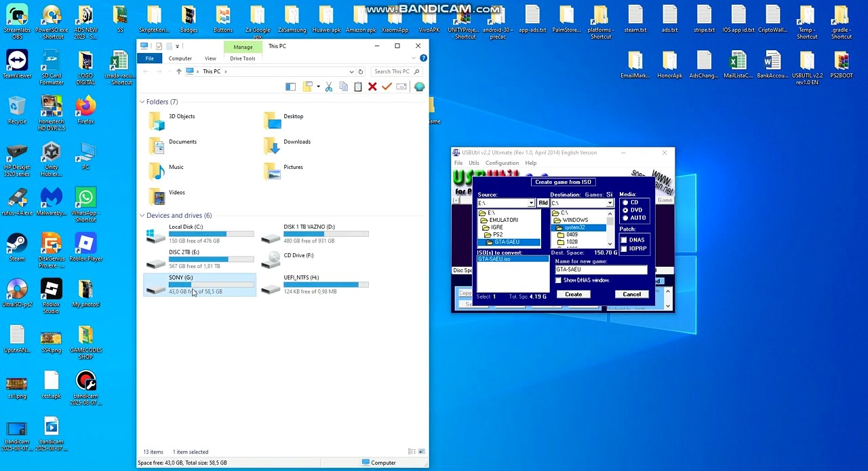Viewport: 868px width, 471px height.
Task: Click the Cancel button in USBUtil
Action: pyautogui.click(x=631, y=294)
